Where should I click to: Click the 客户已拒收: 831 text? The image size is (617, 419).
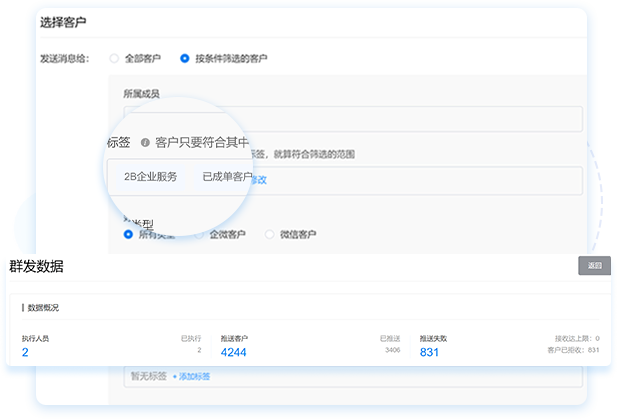click(x=573, y=350)
